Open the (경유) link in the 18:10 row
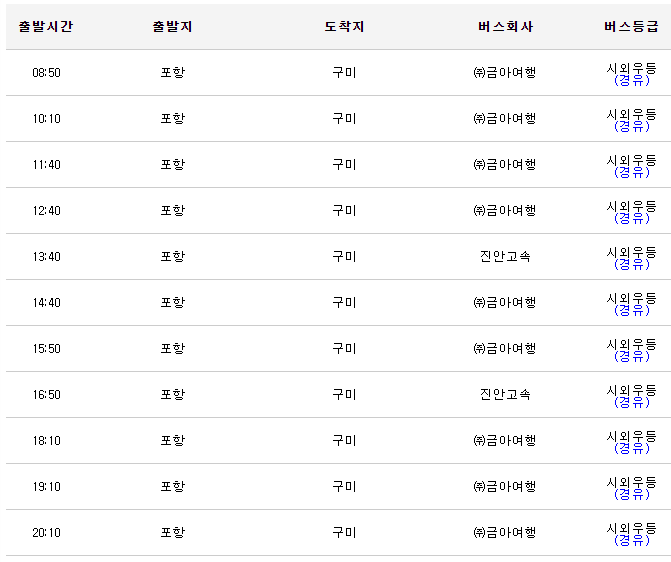The image size is (671, 562). click(x=632, y=448)
